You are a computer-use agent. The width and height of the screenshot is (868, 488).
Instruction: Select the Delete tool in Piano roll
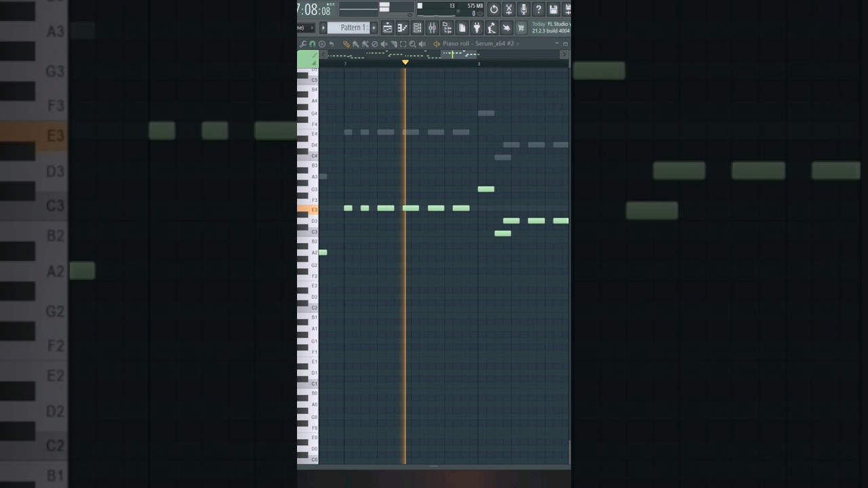[x=374, y=44]
